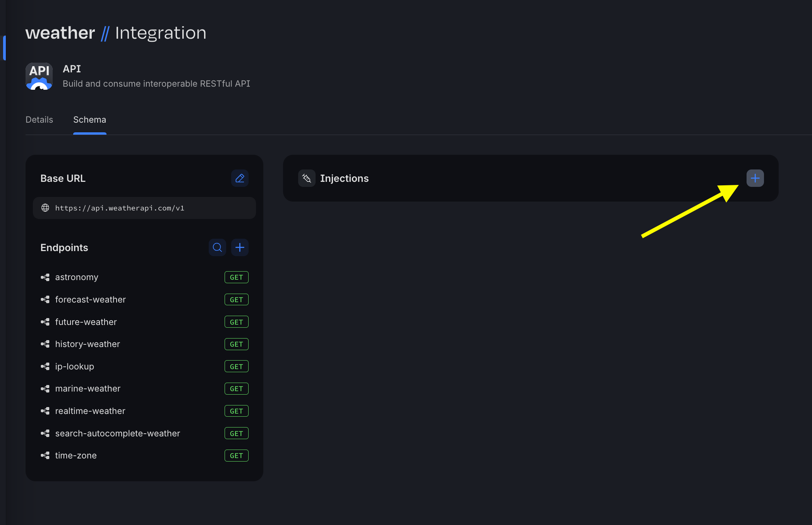Add a new injection with plus button

[755, 178]
